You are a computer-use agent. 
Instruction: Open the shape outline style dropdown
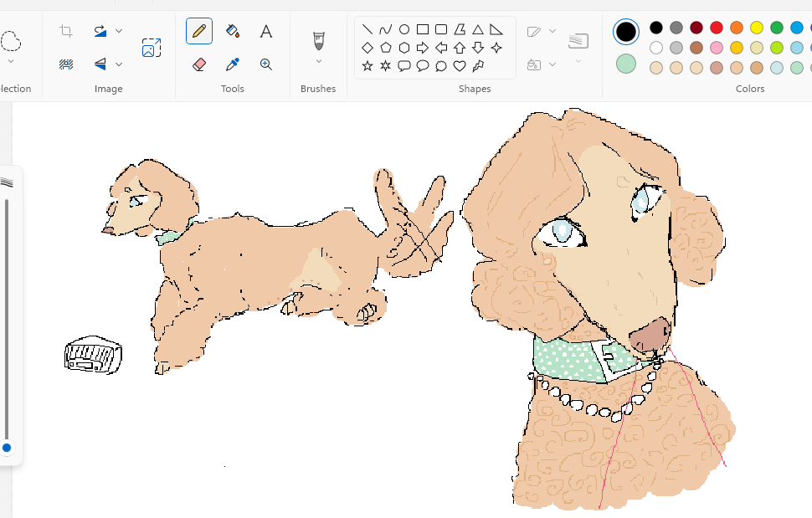click(x=552, y=32)
